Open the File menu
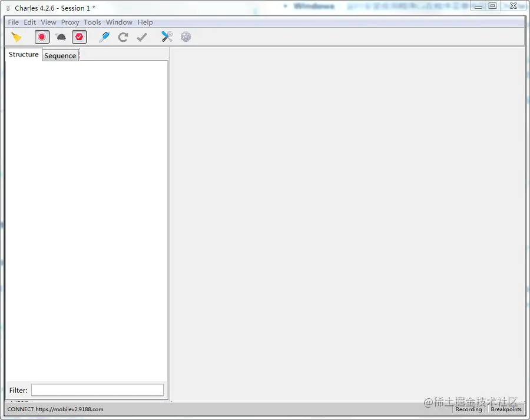 13,22
